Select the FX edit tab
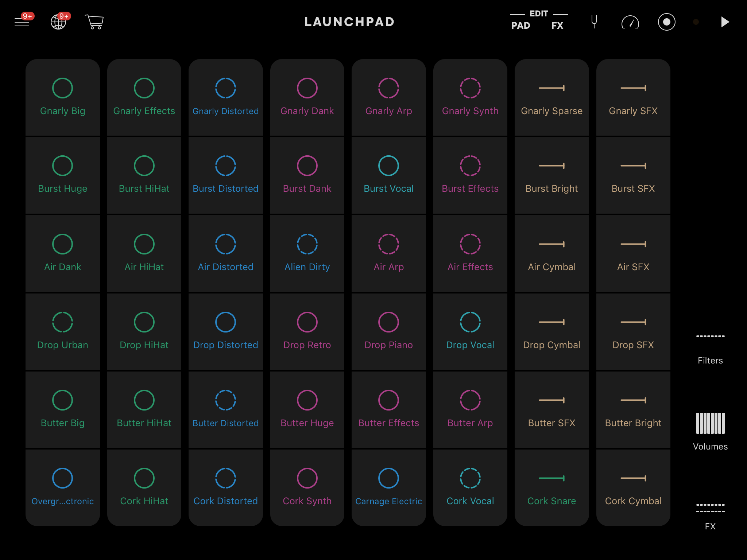 coord(557,26)
